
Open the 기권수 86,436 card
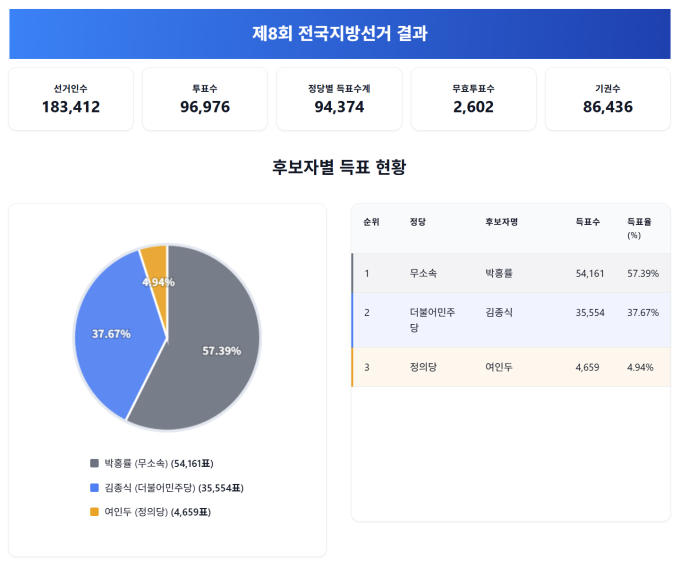607,99
